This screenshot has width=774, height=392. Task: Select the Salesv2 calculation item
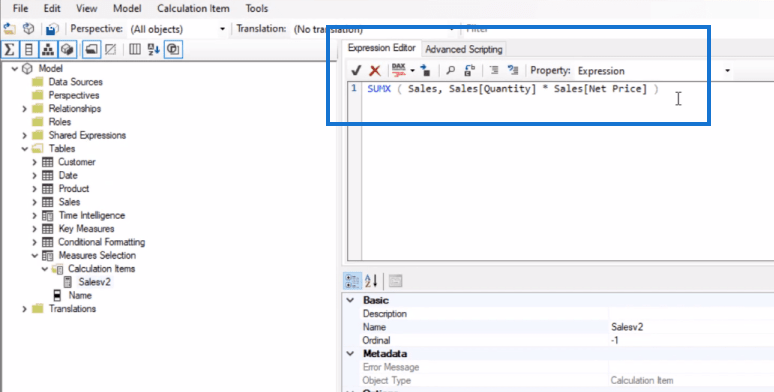94,282
